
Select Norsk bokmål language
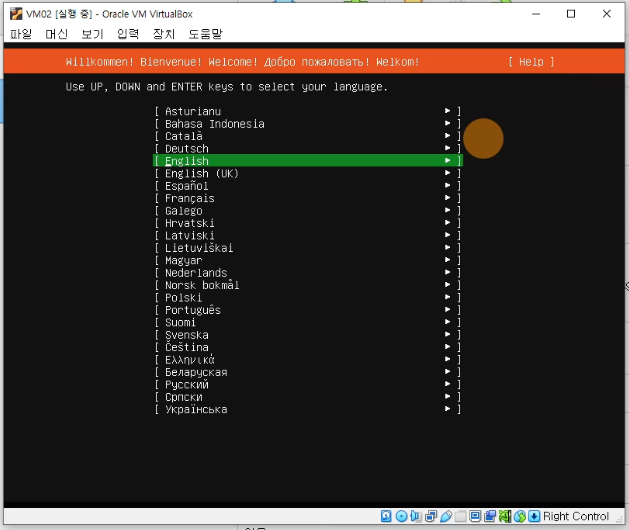click(308, 285)
